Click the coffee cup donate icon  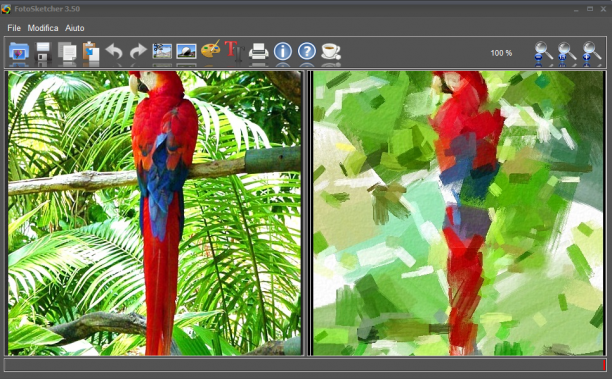pyautogui.click(x=331, y=51)
